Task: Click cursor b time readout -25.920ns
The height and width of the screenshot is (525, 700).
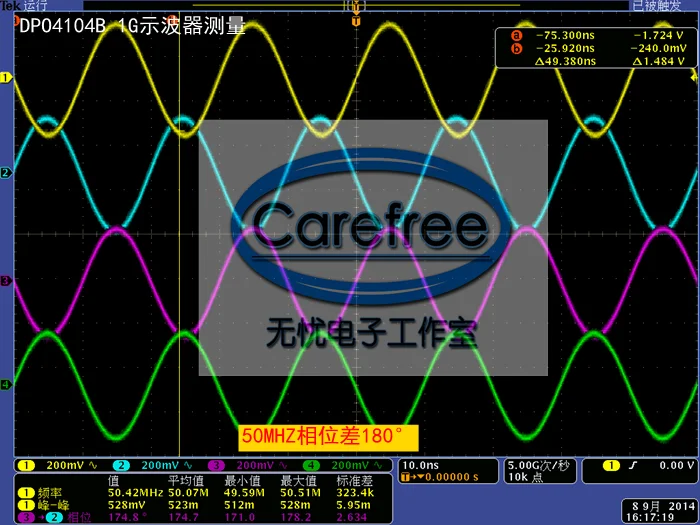Action: [x=565, y=48]
